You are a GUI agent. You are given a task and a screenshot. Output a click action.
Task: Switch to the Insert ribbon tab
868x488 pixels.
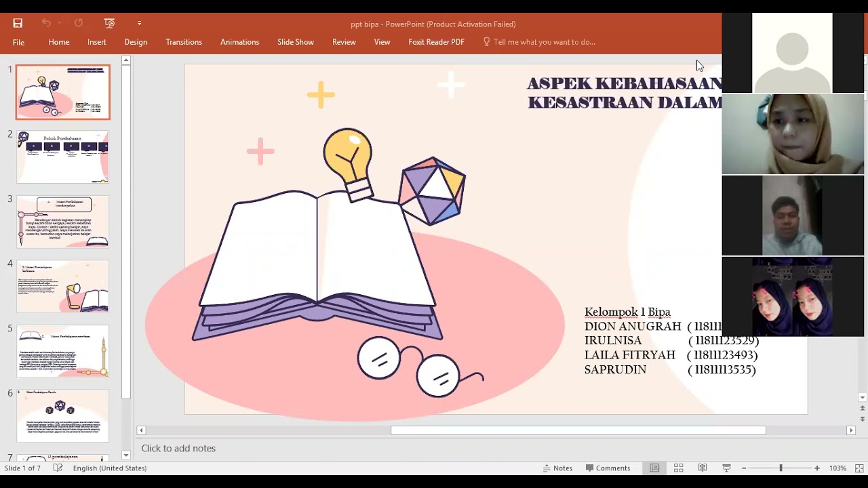point(97,42)
